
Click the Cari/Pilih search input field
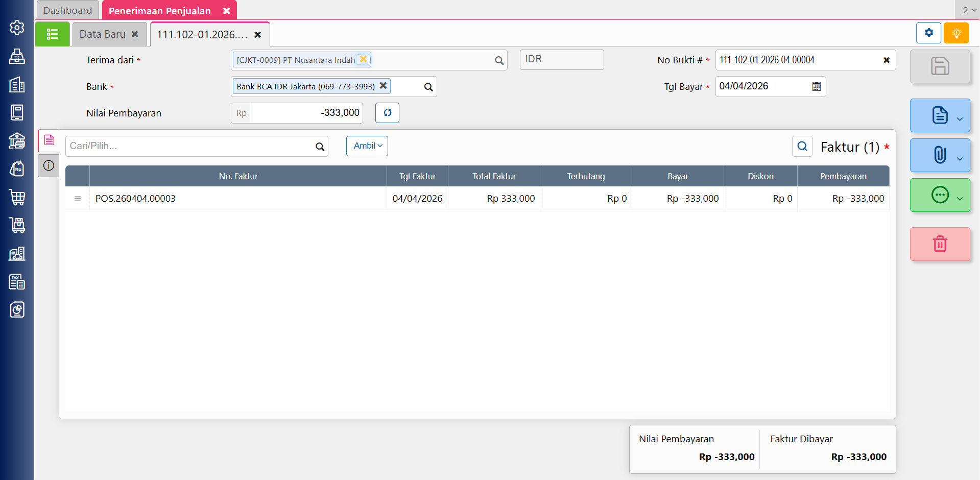[189, 146]
